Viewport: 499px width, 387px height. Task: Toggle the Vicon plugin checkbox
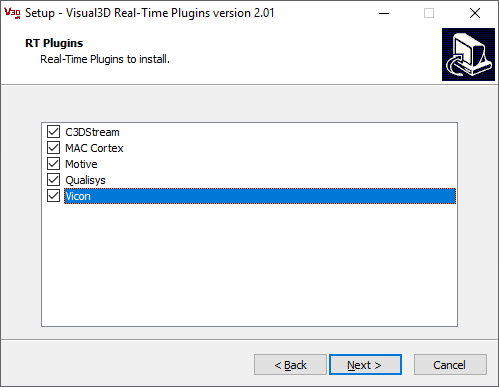click(53, 196)
